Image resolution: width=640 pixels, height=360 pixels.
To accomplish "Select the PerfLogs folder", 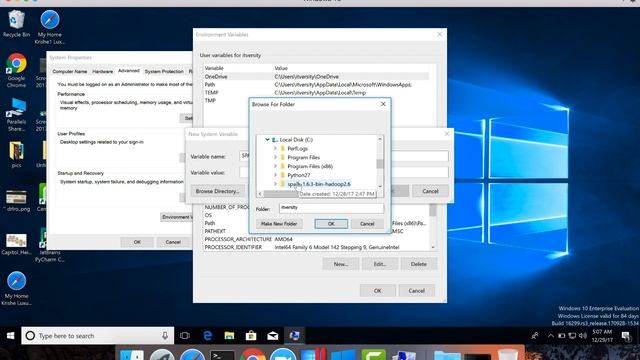I will point(297,149).
